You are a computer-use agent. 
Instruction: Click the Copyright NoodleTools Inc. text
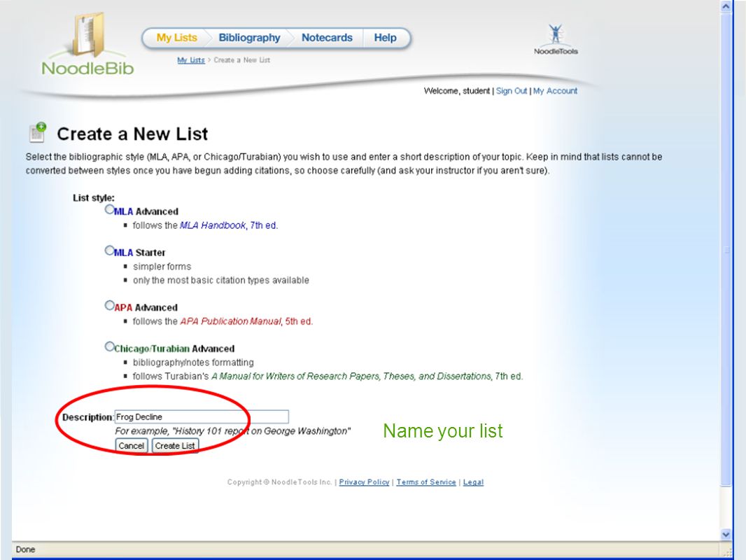tap(279, 482)
